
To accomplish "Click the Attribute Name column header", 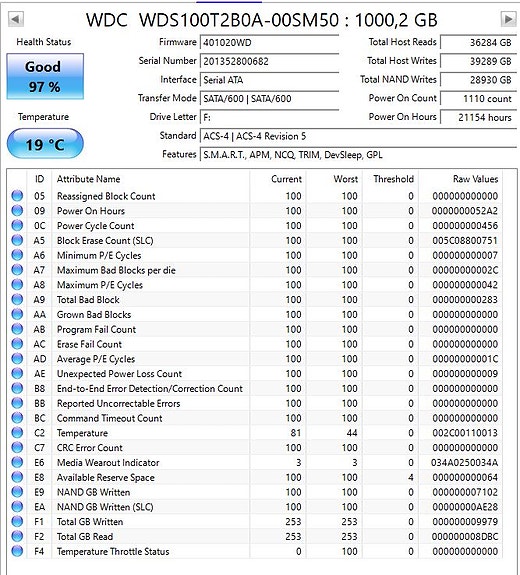I will 88,179.
